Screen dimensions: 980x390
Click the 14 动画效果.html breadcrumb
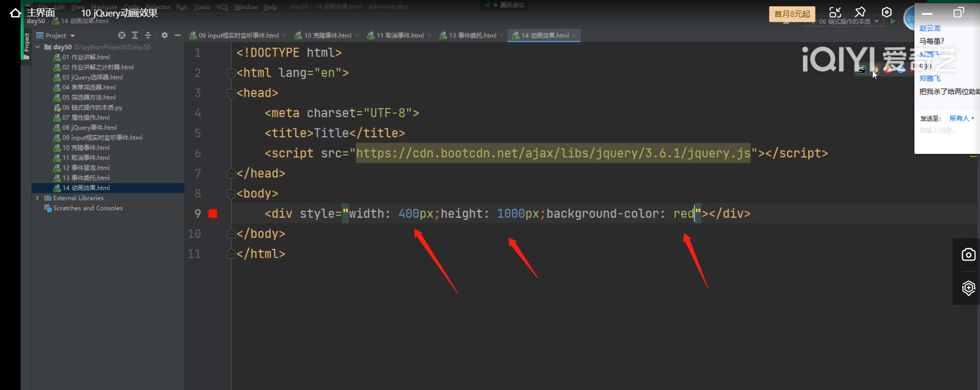tap(80, 21)
